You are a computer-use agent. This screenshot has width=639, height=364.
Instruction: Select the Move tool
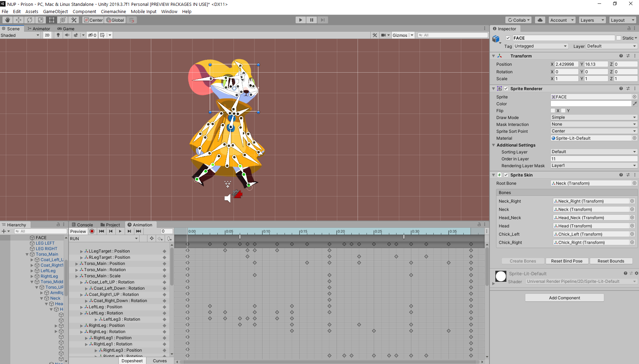pos(19,20)
